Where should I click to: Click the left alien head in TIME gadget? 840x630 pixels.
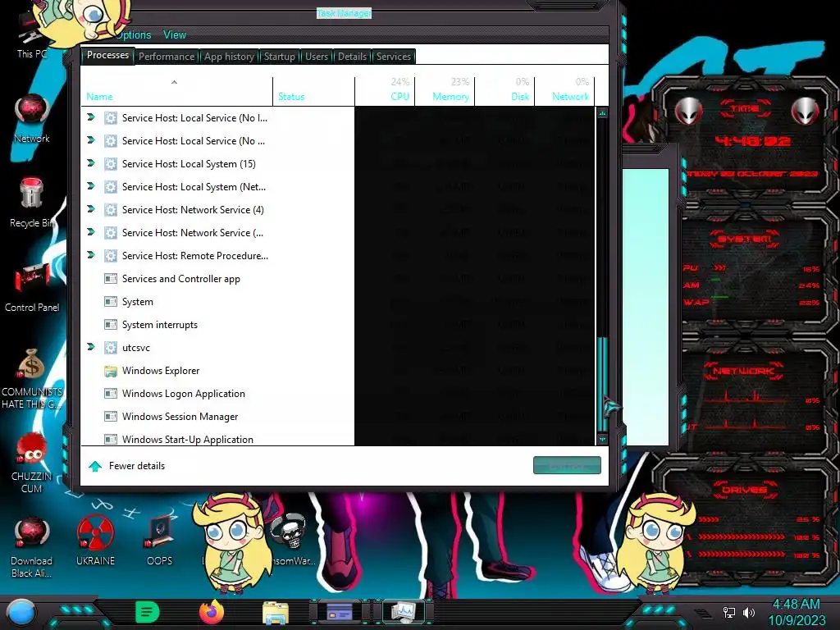coord(688,111)
